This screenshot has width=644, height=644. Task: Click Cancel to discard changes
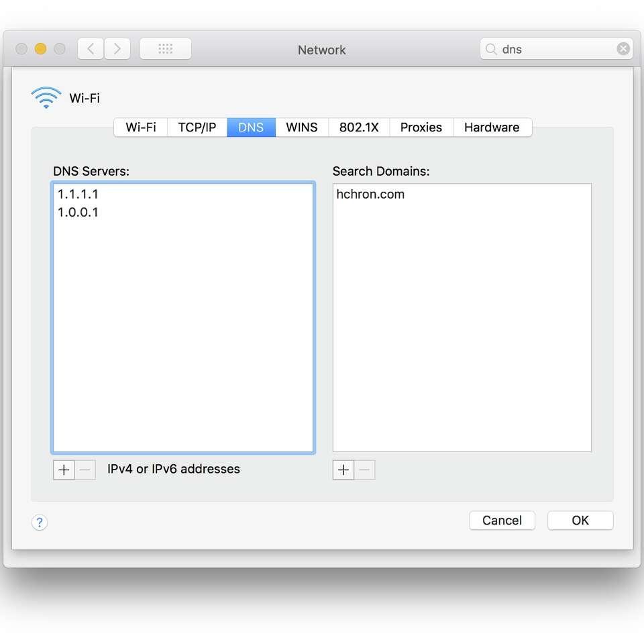click(502, 520)
